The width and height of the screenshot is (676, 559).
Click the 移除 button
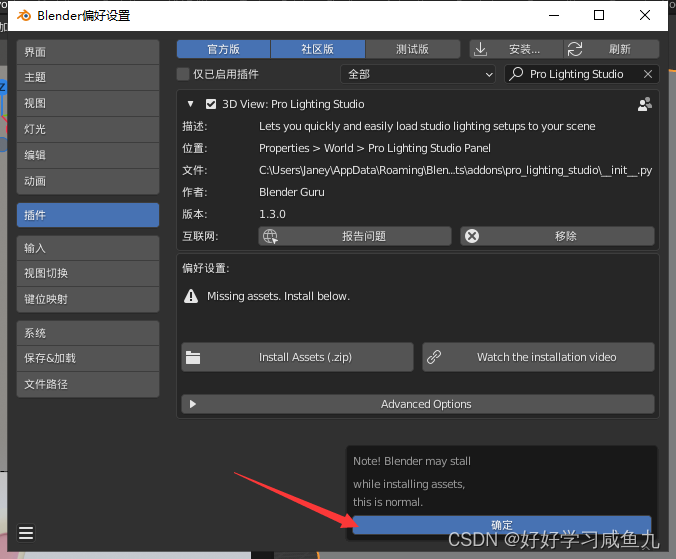(557, 236)
